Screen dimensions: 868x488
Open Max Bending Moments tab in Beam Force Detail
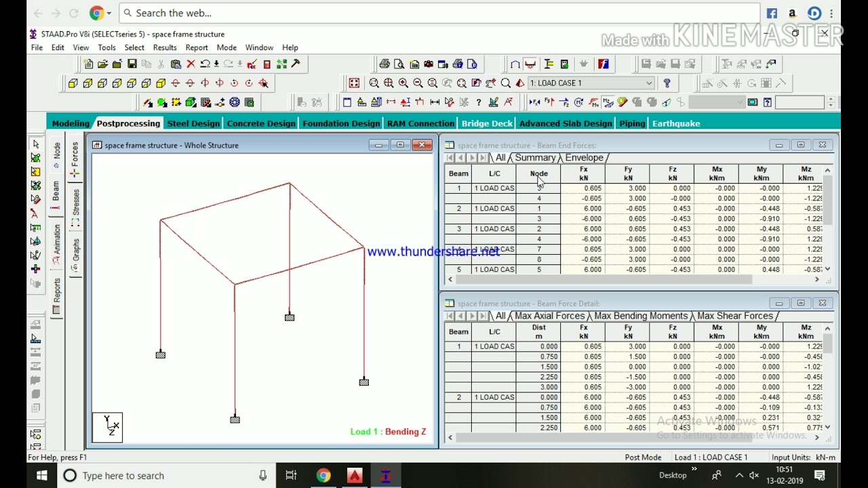(x=641, y=316)
